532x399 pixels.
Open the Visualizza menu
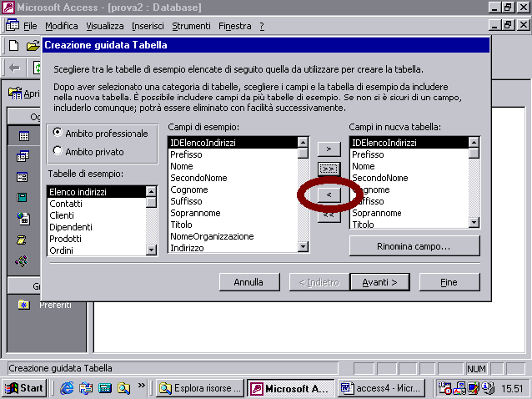pos(105,26)
